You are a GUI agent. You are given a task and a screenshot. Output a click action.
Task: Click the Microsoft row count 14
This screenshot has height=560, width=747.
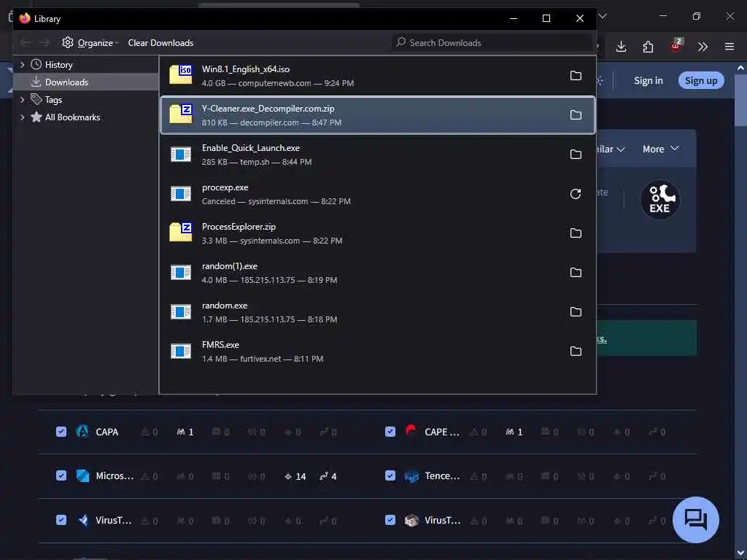[295, 476]
